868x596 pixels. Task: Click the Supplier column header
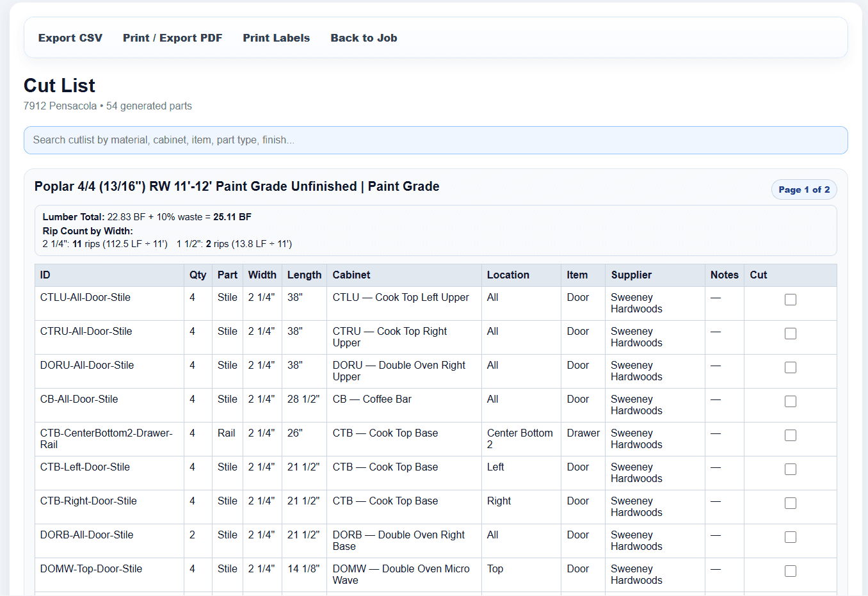click(x=655, y=275)
